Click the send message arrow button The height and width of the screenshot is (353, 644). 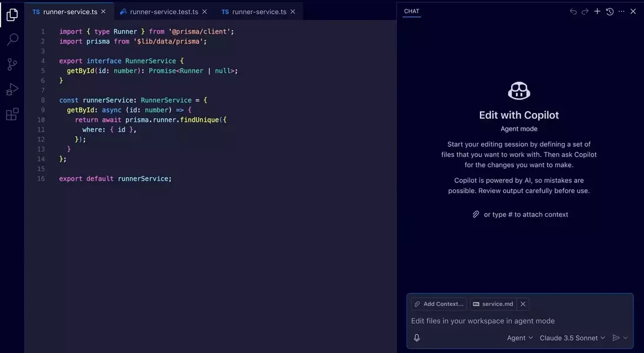[x=616, y=338]
